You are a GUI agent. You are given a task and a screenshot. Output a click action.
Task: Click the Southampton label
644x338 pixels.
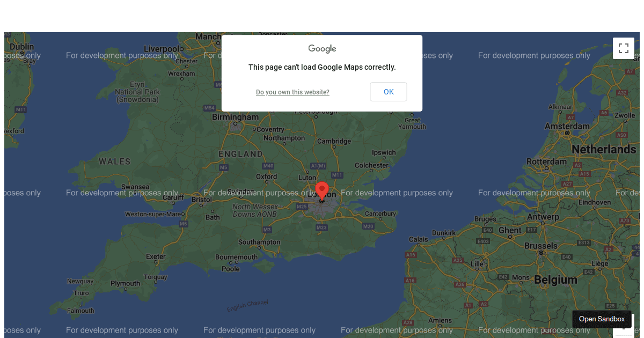(x=259, y=242)
